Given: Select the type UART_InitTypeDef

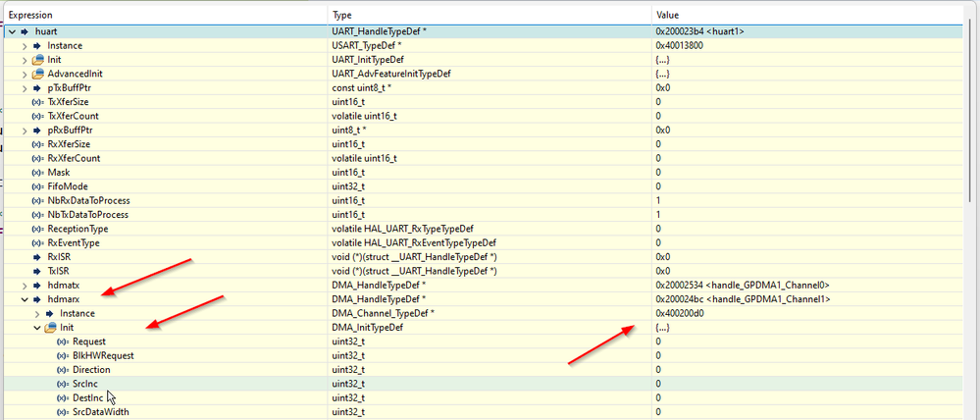Looking at the screenshot, I should 368,60.
